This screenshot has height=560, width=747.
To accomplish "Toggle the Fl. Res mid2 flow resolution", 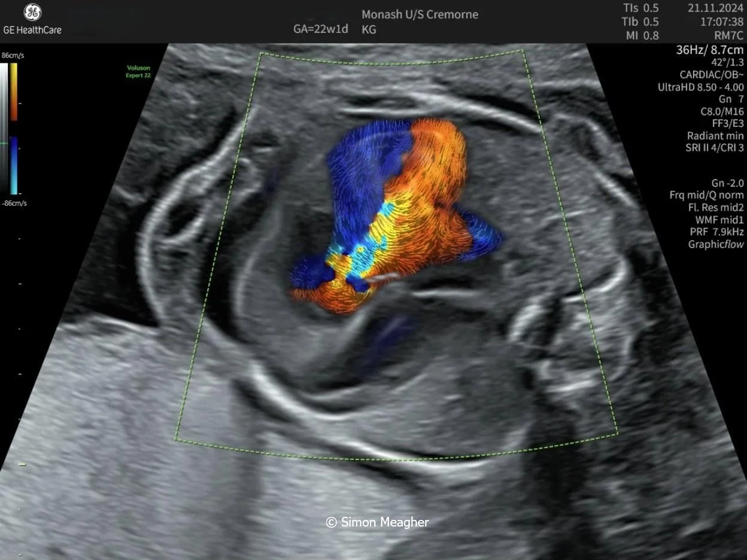I will point(717,207).
